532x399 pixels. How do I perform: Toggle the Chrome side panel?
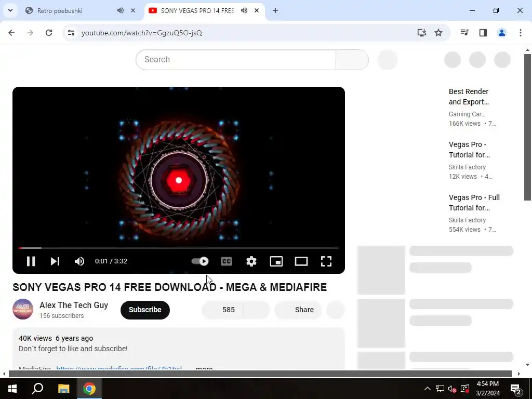click(x=483, y=33)
